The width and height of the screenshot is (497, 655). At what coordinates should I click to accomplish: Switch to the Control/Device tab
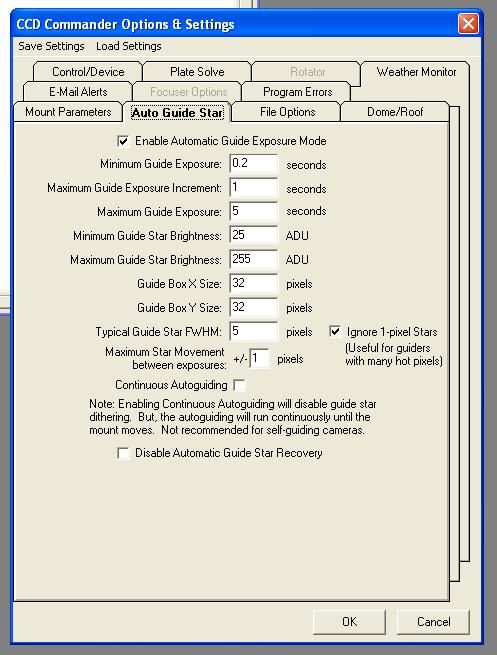coord(88,72)
